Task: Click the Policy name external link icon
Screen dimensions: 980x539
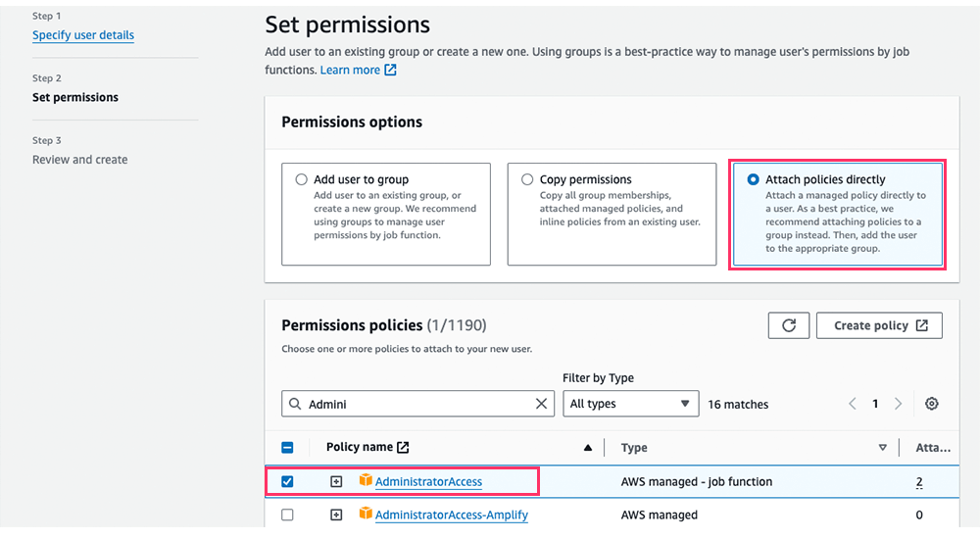Action: 403,447
